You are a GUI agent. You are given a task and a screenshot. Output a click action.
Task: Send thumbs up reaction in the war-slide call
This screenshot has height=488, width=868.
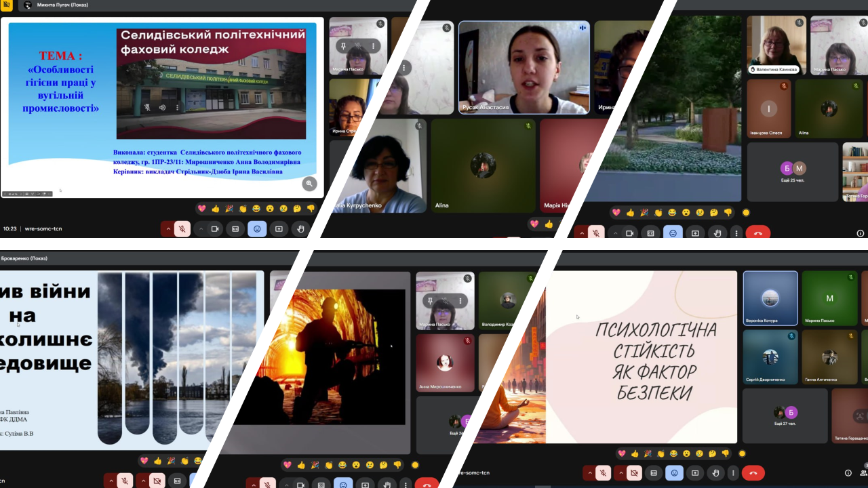(x=157, y=461)
